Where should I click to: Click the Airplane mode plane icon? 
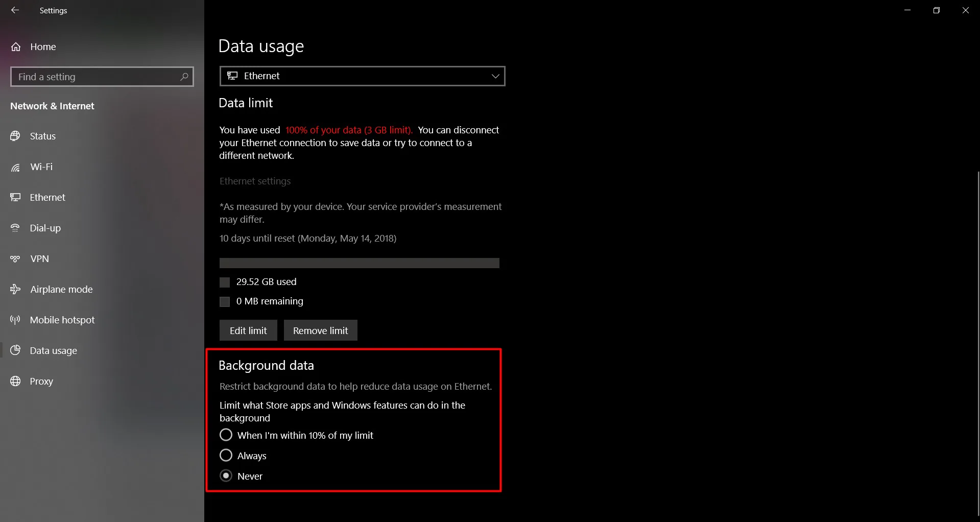click(15, 289)
